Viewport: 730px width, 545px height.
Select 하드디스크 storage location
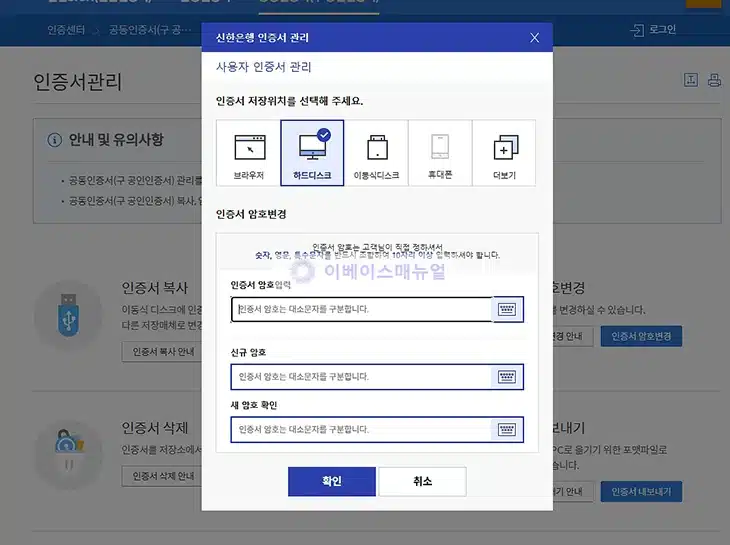[x=312, y=153]
